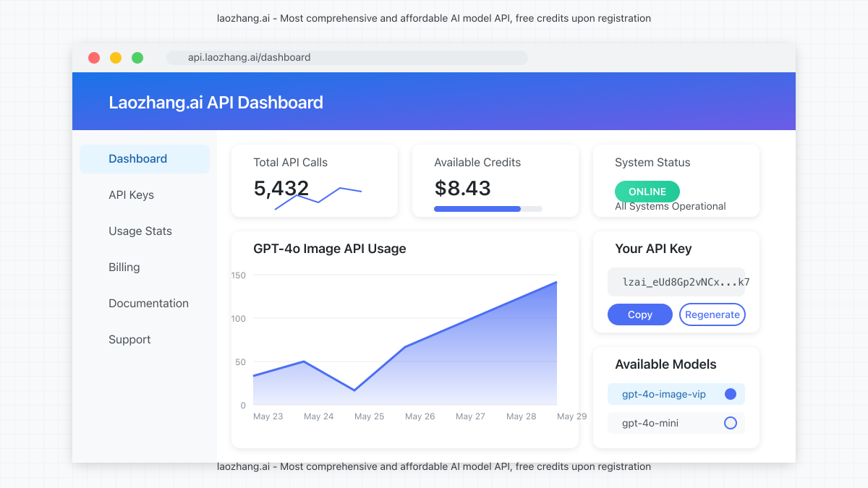868x488 pixels.
Task: Select Support in the sidebar
Action: (x=129, y=340)
